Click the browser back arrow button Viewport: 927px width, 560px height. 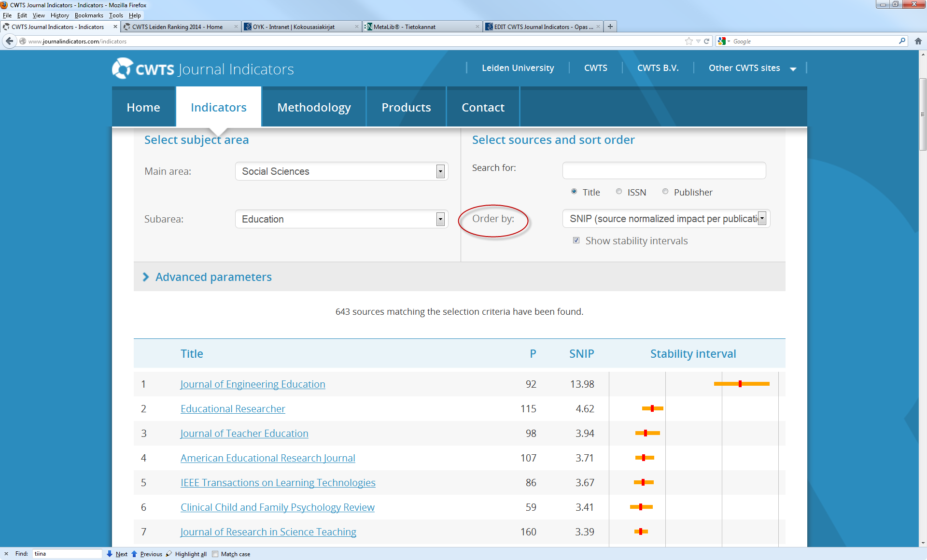point(9,42)
